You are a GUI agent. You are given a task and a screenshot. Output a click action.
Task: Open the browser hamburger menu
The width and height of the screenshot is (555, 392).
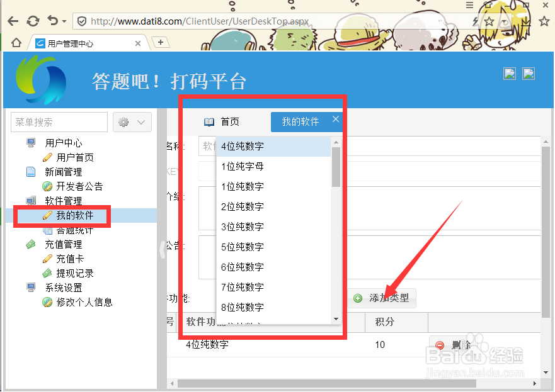469,5
